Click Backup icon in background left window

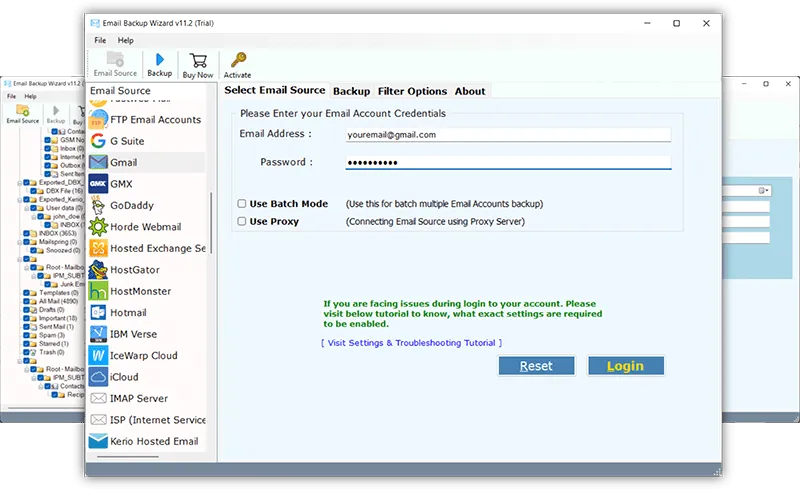[x=56, y=114]
